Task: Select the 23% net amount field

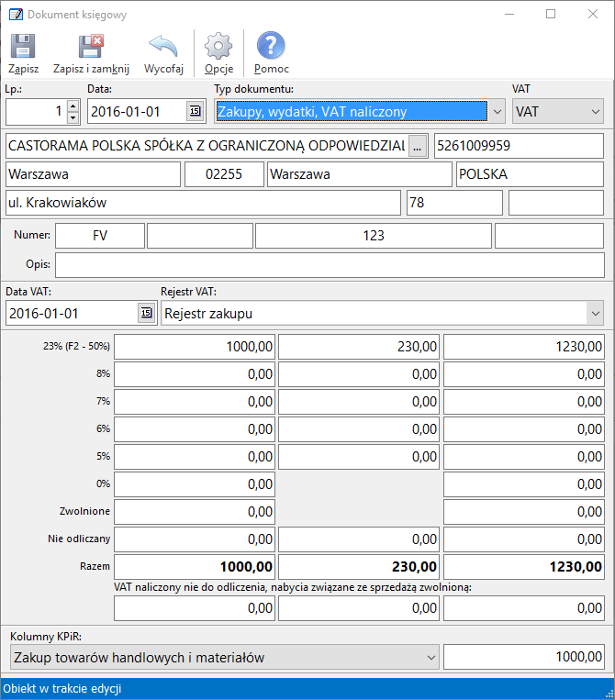Action: [x=194, y=347]
